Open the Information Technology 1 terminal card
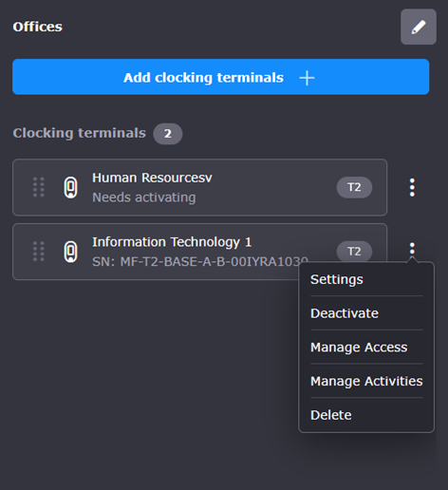 pos(199,252)
